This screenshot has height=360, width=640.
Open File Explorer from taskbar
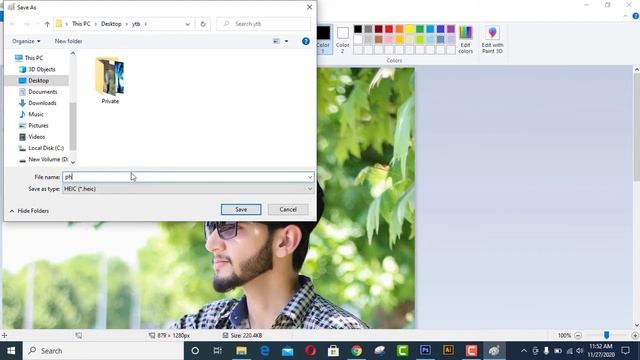click(x=241, y=351)
